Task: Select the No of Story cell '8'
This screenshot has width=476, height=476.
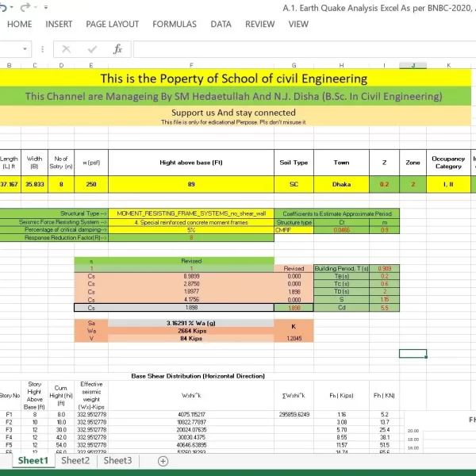Action: [x=61, y=184]
